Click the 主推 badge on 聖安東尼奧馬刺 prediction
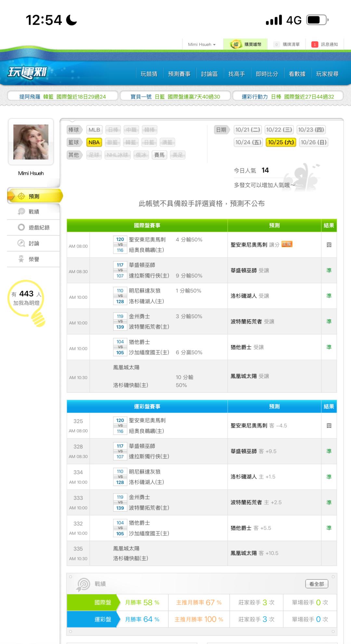The height and width of the screenshot is (644, 351). 287,244
